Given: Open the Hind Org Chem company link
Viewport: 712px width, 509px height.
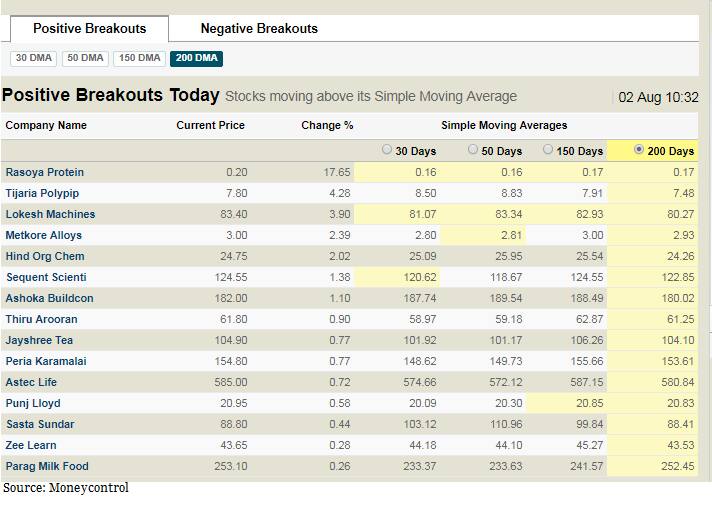Looking at the screenshot, I should tap(45, 256).
